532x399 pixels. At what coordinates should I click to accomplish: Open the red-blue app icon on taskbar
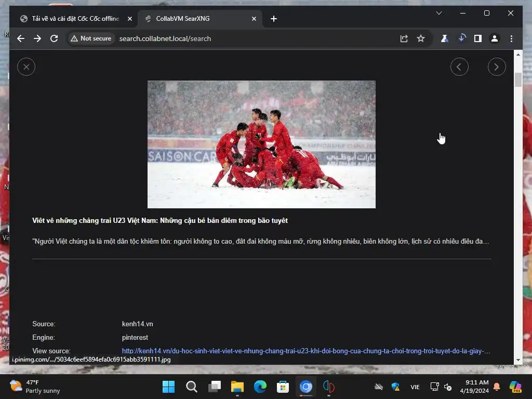(328, 387)
